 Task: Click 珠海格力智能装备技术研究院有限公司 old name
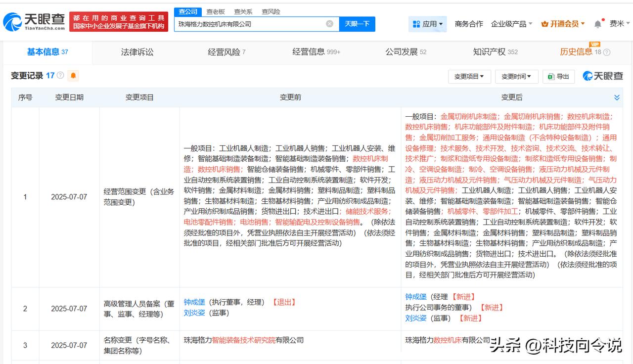(x=243, y=340)
